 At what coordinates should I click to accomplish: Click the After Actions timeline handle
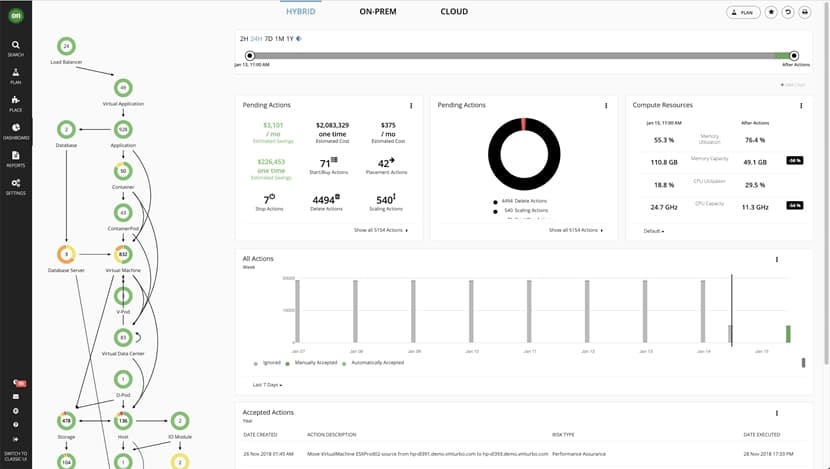(793, 56)
